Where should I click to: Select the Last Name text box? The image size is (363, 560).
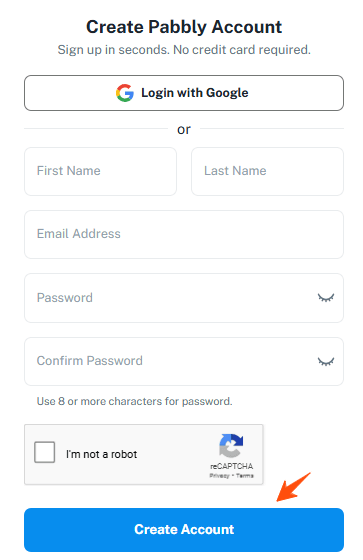tap(268, 171)
